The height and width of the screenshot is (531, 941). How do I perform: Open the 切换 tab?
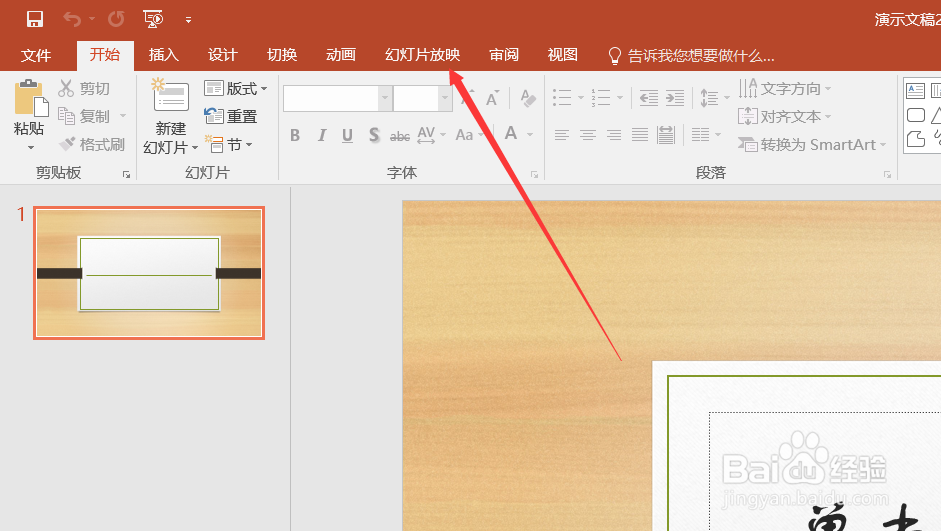tap(282, 55)
